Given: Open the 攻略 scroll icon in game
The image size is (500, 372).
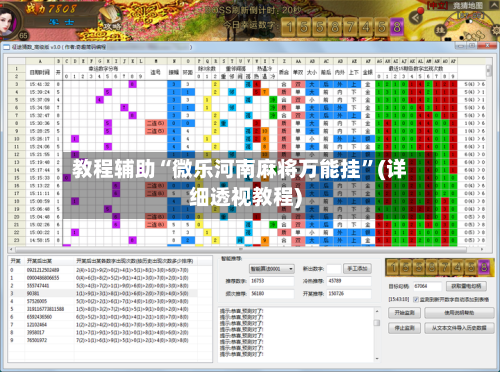Looking at the screenshot, I should click(x=111, y=18).
